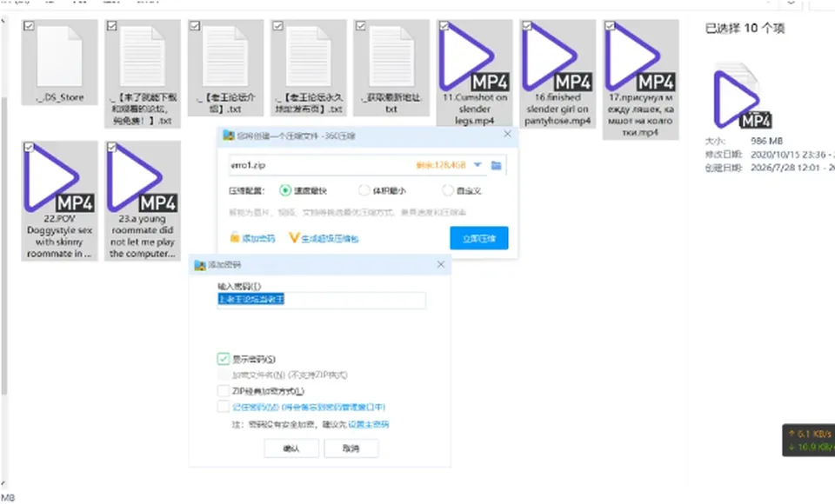Click the file icon of 11. mp4 video

pos(474,57)
